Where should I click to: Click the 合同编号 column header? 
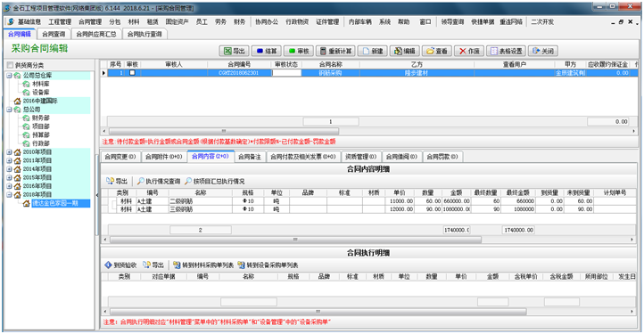click(x=239, y=64)
